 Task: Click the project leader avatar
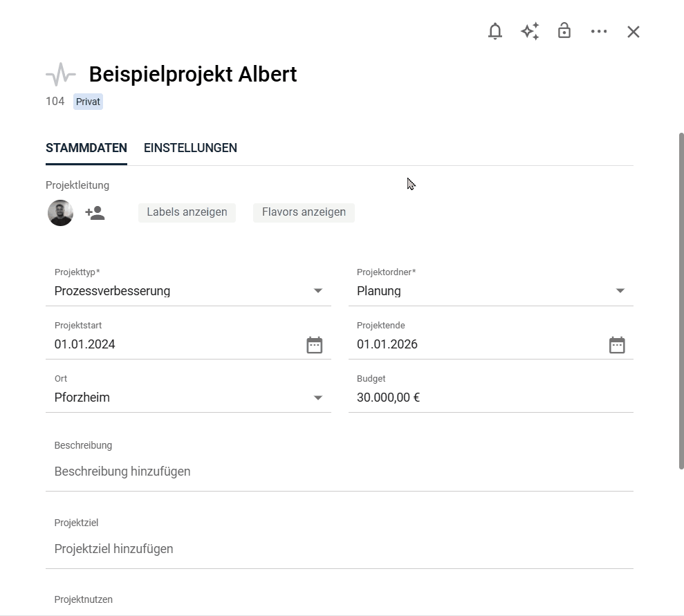(60, 213)
